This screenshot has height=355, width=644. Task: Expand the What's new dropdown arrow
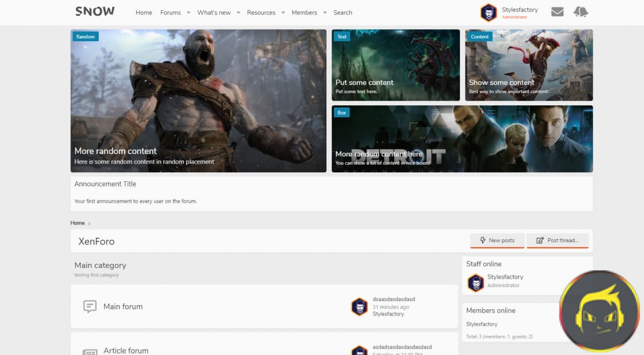click(x=238, y=13)
